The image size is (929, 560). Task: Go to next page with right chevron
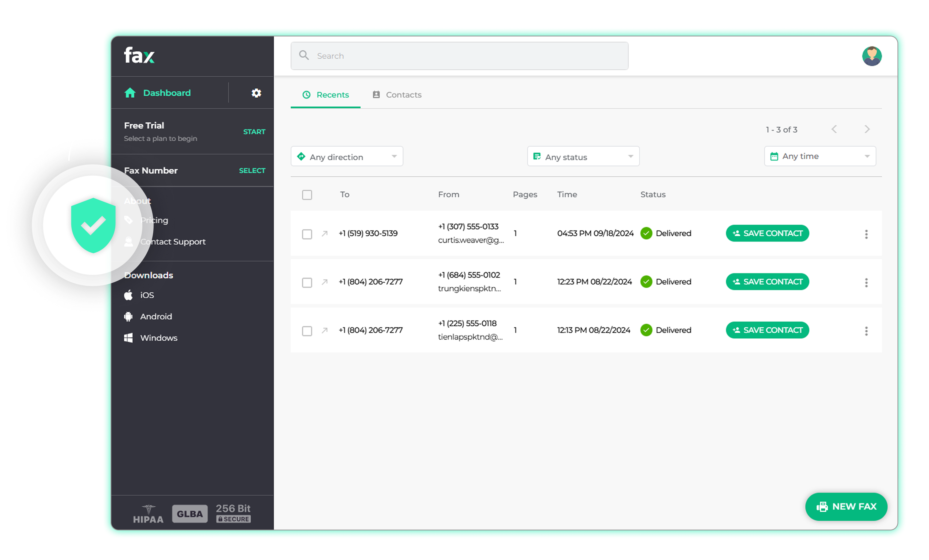tap(867, 129)
